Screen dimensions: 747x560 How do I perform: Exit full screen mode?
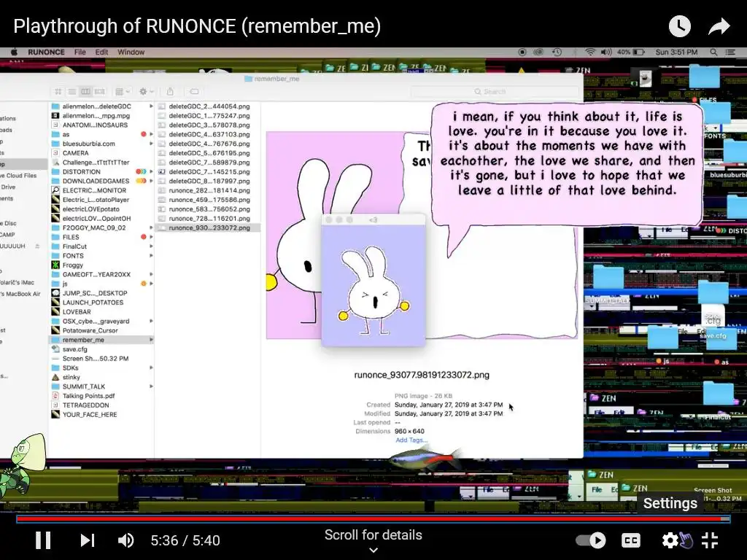pos(710,540)
